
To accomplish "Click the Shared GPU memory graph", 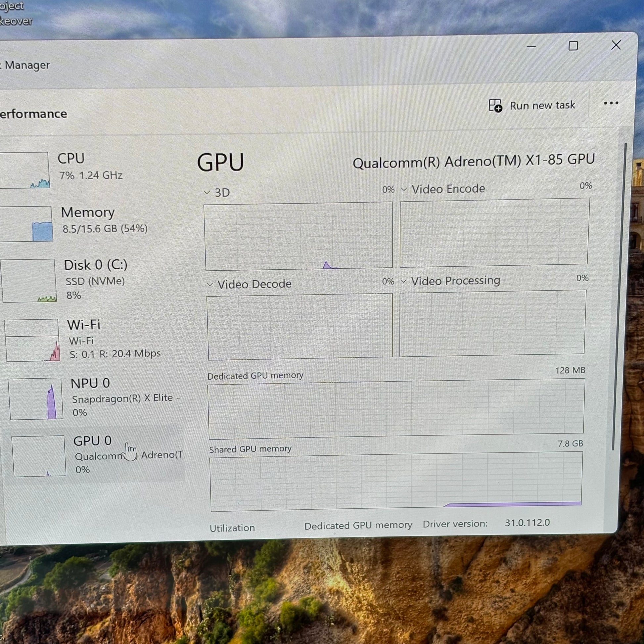I will click(396, 481).
